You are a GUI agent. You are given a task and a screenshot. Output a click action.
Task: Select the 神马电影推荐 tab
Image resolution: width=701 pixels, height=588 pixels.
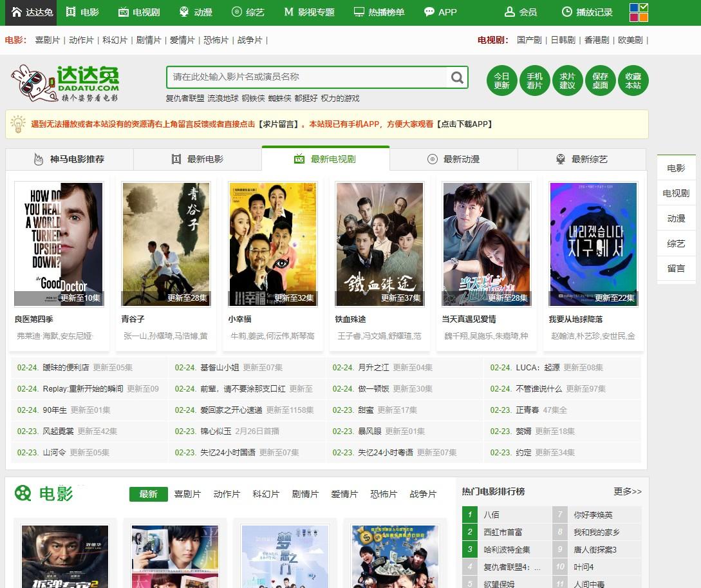tap(70, 159)
